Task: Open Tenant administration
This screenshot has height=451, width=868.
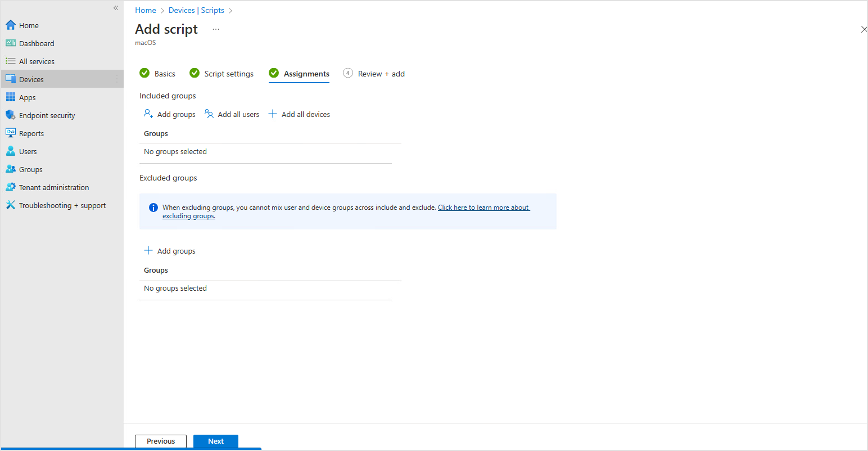Action: [53, 187]
